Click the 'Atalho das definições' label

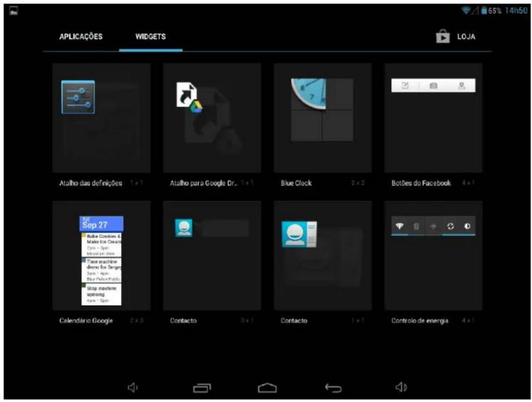tap(91, 183)
